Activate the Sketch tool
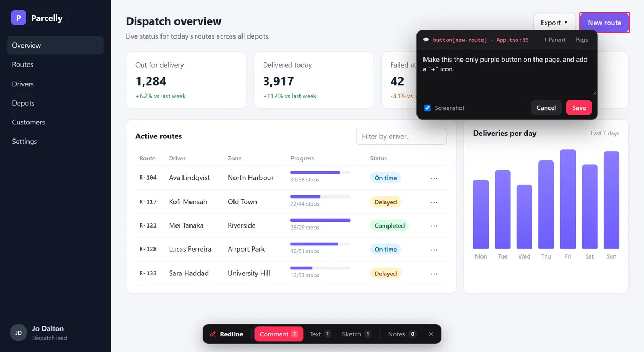Image resolution: width=644 pixels, height=352 pixels. click(356, 334)
